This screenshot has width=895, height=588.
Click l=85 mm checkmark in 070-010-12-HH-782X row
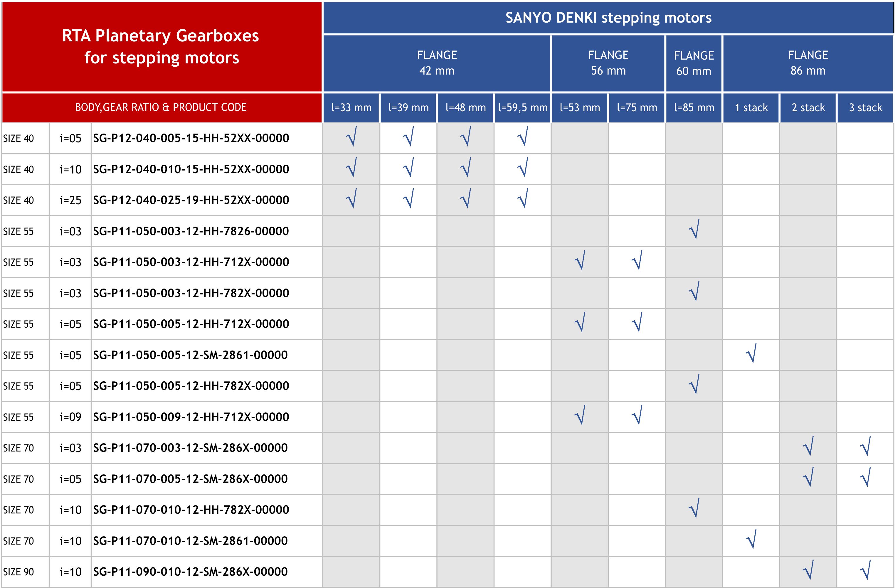point(694,508)
